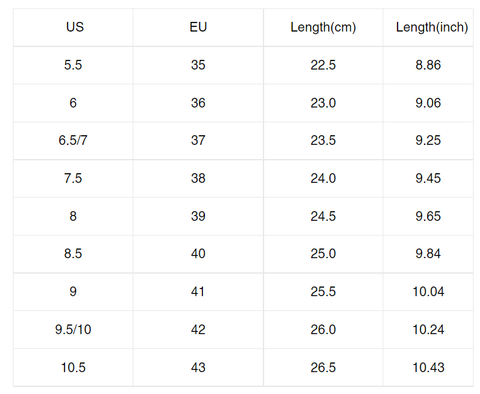Viewport: 480px width, 394px height.
Task: Click the 10.43 inch length cell
Action: [x=428, y=367]
